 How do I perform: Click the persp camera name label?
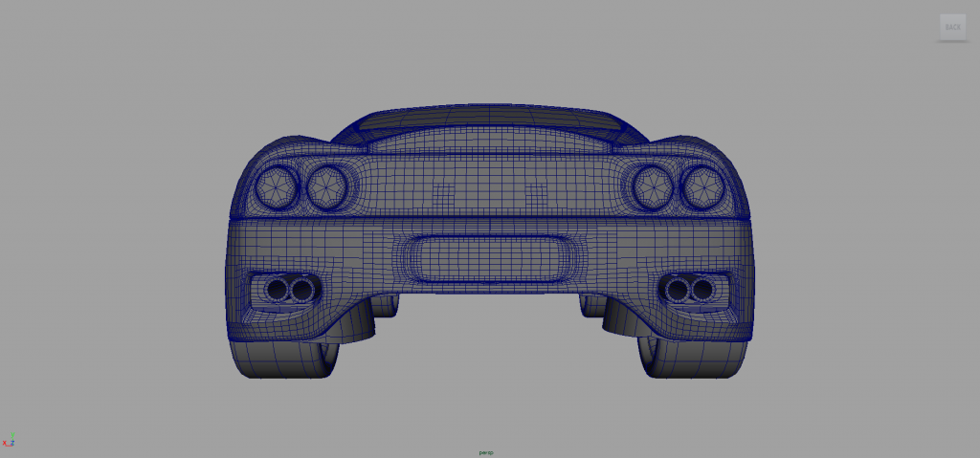click(x=486, y=451)
